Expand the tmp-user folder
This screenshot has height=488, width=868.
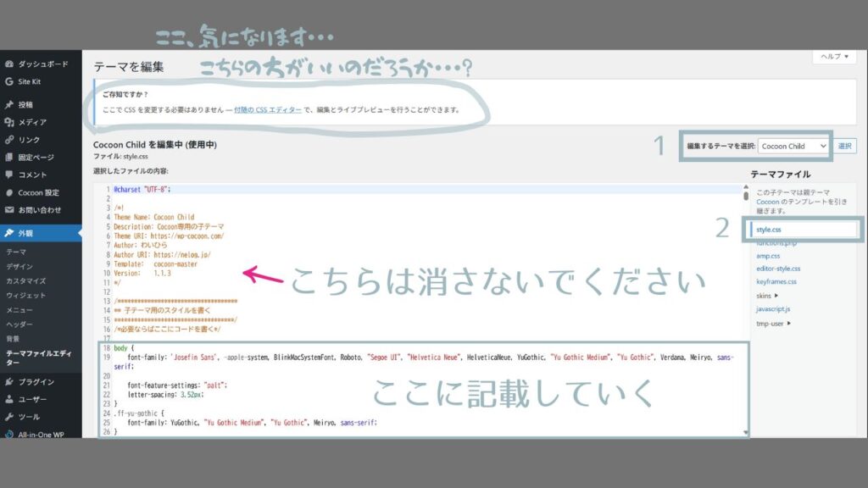[773, 323]
